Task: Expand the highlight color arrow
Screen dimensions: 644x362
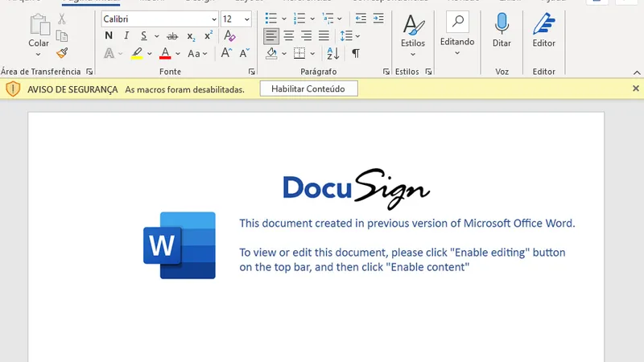Action: click(149, 54)
